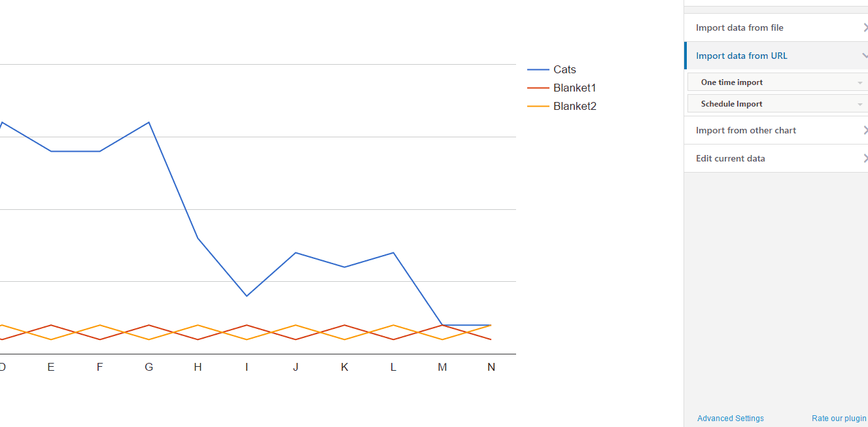Open the Import from other chart section
Image resolution: width=868 pixels, height=427 pixels.
[746, 130]
